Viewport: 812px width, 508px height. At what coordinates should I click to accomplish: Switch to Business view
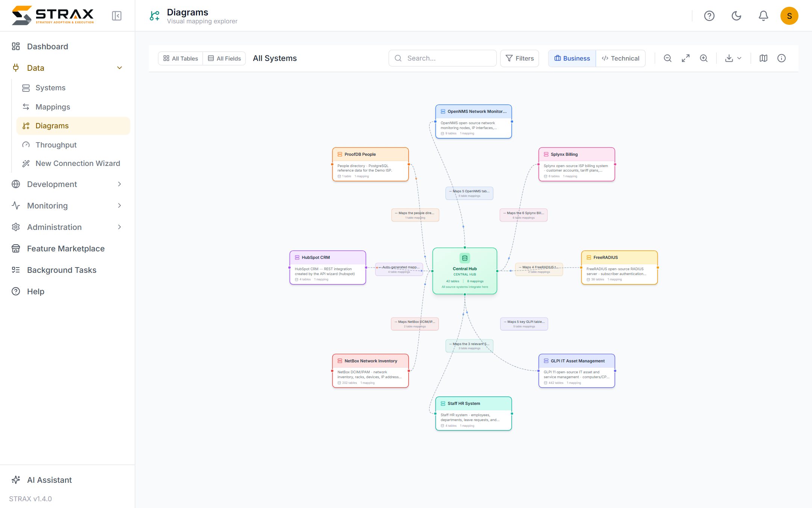click(572, 58)
